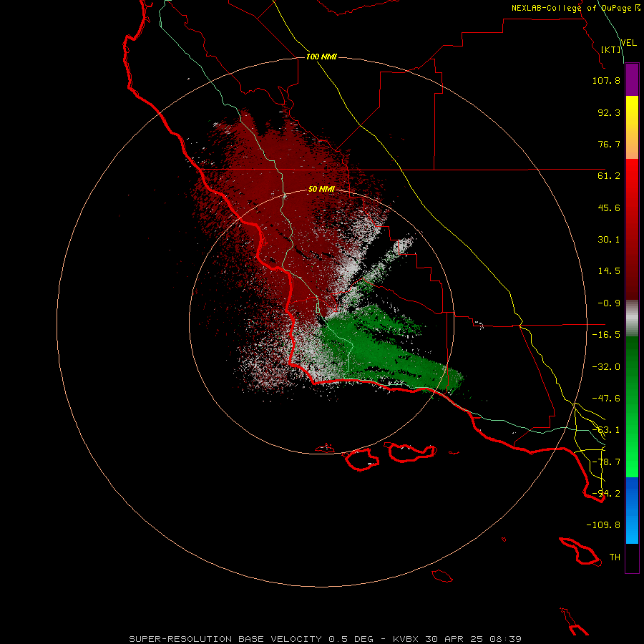
Task: Click the -109.8 velocity scale value
Action: [x=603, y=525]
